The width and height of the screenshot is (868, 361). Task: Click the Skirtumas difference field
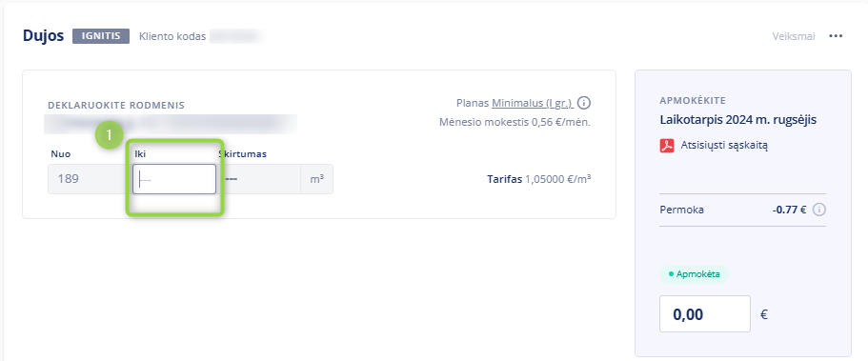click(x=258, y=179)
